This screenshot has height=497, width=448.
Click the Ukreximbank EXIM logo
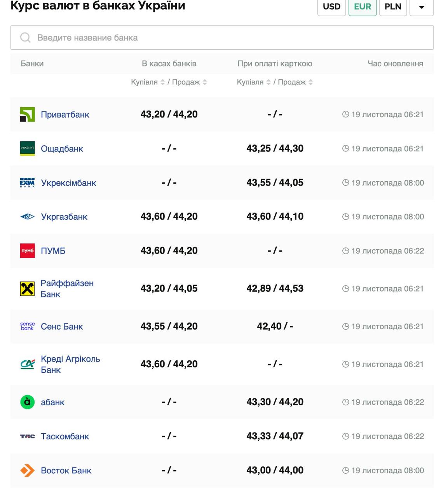27,183
